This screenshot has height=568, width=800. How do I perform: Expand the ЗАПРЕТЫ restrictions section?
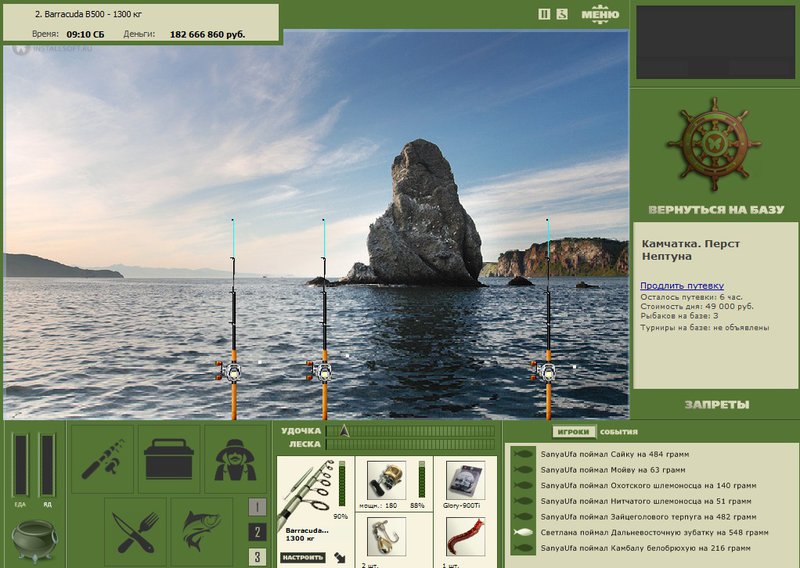716,405
